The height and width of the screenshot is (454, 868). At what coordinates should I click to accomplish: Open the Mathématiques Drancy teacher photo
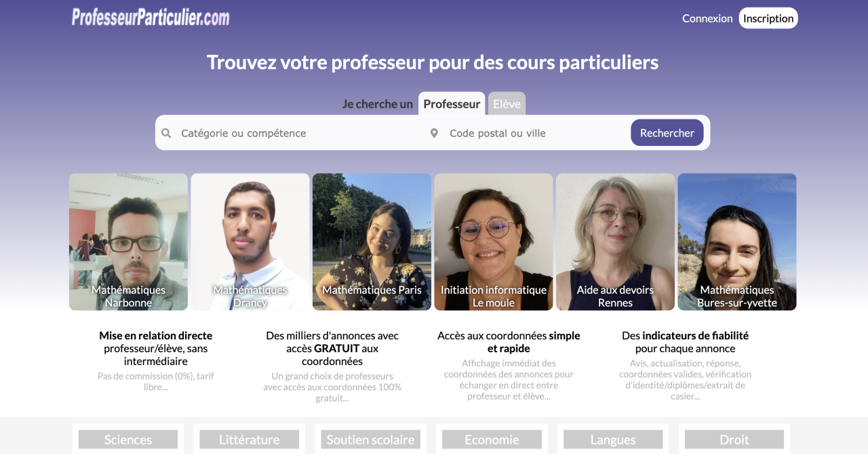pyautogui.click(x=250, y=242)
